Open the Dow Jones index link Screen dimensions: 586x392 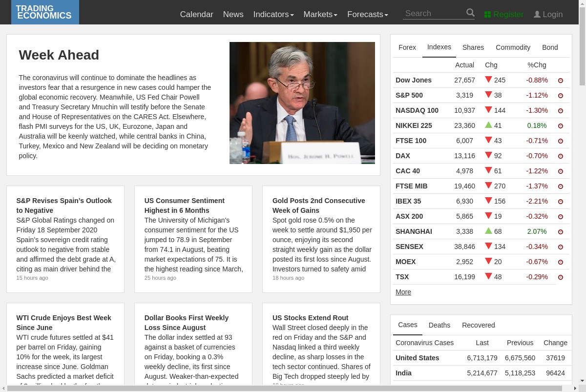coord(414,80)
